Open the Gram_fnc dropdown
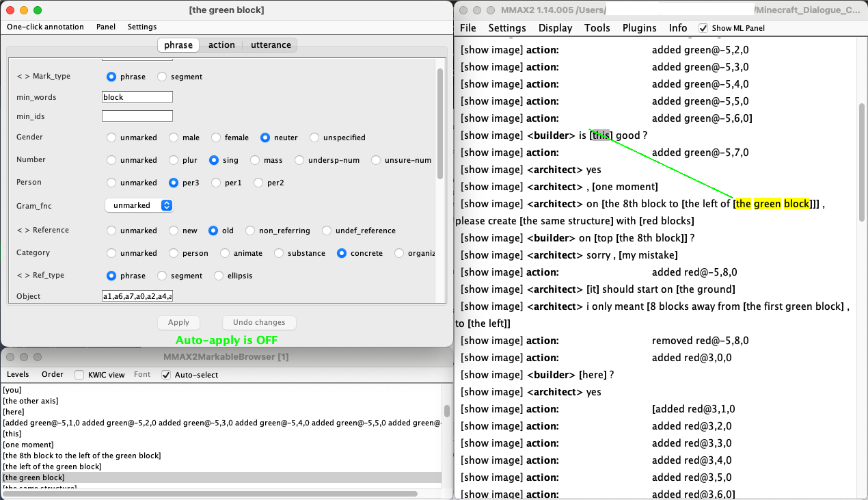The height and width of the screenshot is (500, 868). pos(139,205)
